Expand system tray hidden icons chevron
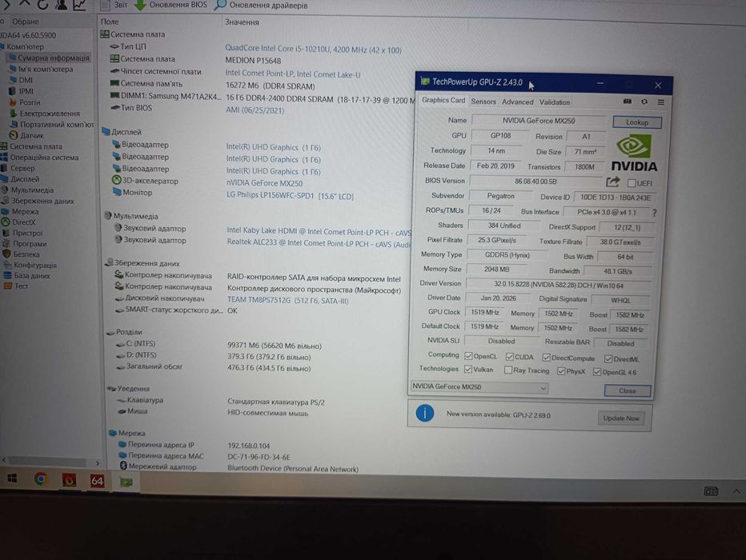Image resolution: width=746 pixels, height=560 pixels. pos(736,491)
